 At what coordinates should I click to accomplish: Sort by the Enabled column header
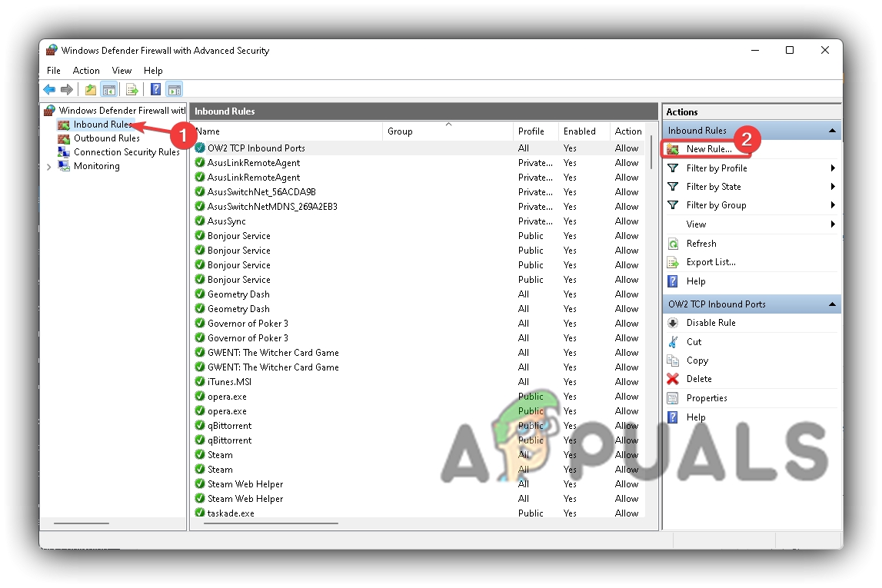coord(584,131)
